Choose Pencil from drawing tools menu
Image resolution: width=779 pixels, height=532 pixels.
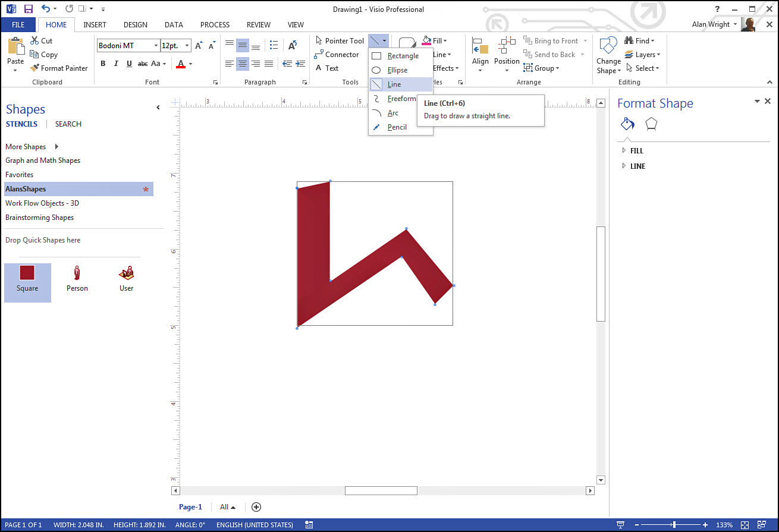[x=401, y=127]
